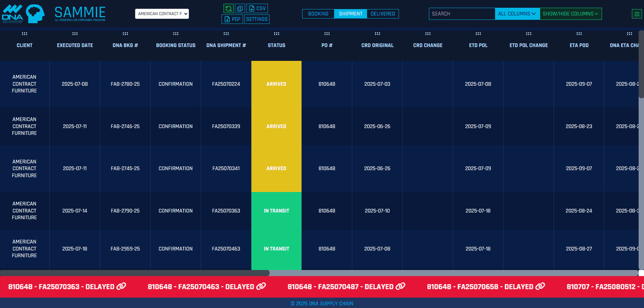Click IN TRANSIT status for FA25070463
Screen dimensions: 644x308
[x=276, y=249]
